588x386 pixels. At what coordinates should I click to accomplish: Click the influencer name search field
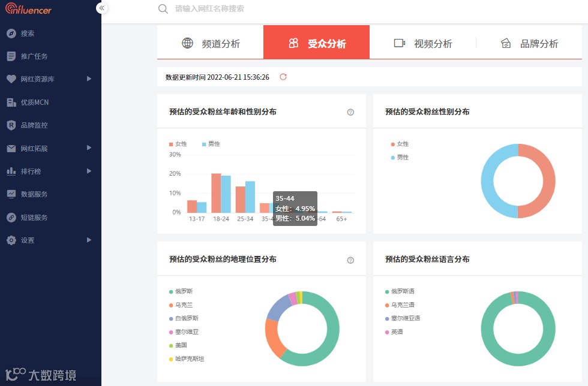point(209,8)
